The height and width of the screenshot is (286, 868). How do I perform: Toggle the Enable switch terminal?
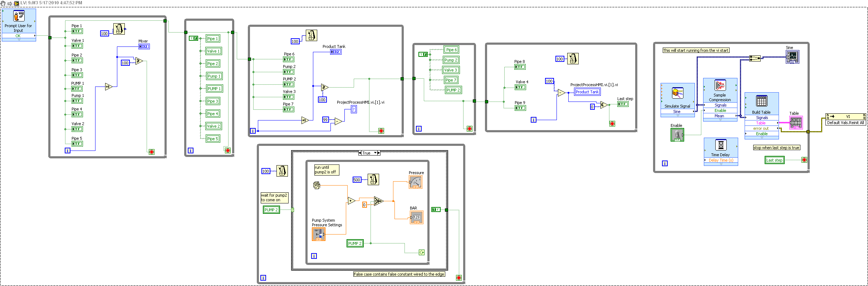(x=677, y=135)
